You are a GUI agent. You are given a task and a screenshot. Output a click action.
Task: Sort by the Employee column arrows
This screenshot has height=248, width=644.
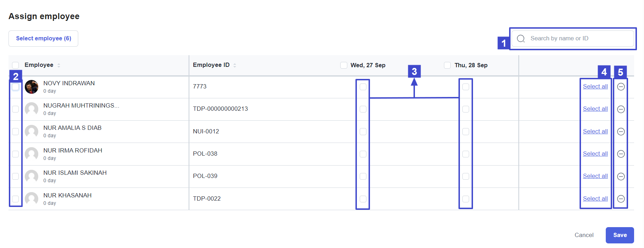pyautogui.click(x=59, y=65)
